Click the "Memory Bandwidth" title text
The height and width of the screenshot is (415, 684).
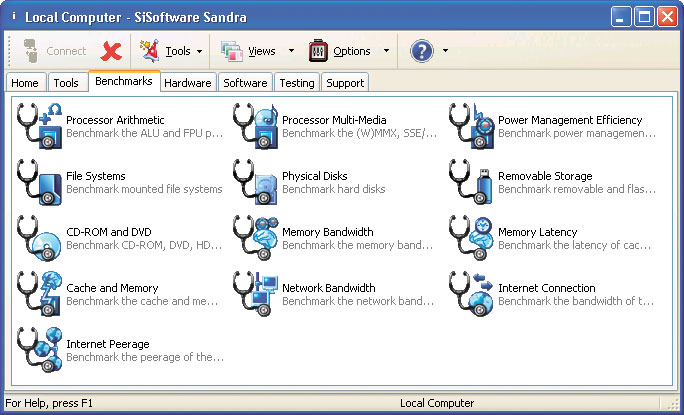pos(328,232)
